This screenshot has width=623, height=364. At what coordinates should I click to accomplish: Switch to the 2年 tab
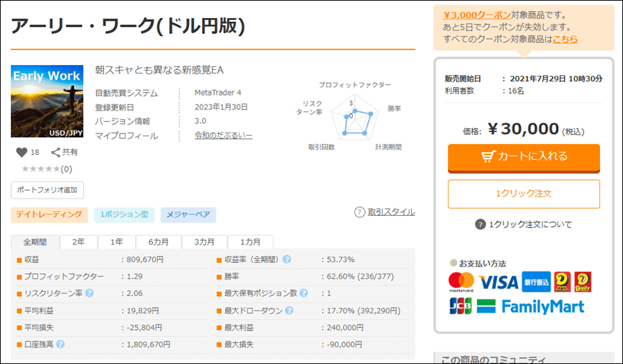(78, 242)
